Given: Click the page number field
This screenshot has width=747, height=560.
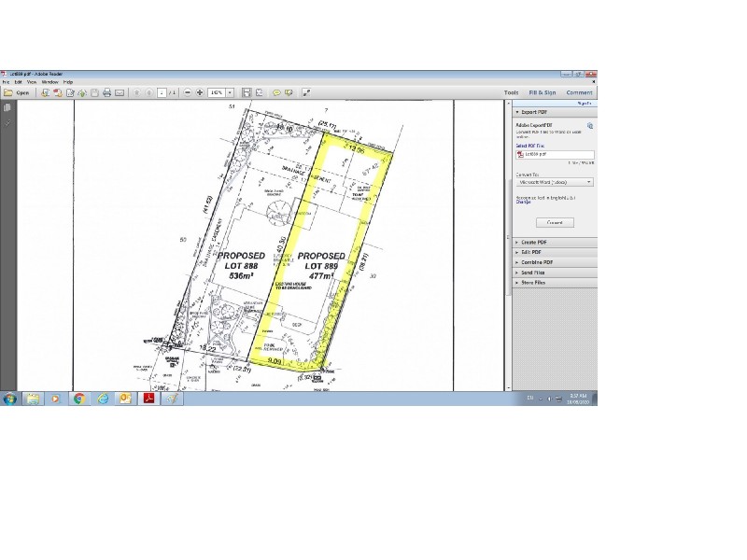Looking at the screenshot, I should pos(161,92).
